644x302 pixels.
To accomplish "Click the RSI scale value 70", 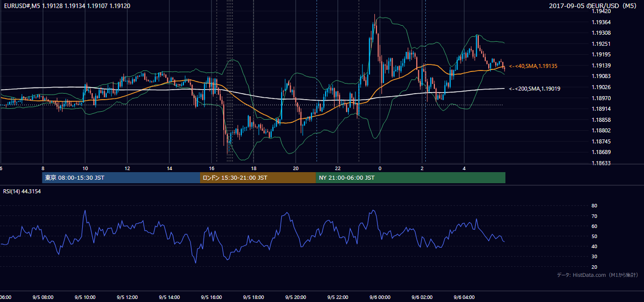I will 594,216.
